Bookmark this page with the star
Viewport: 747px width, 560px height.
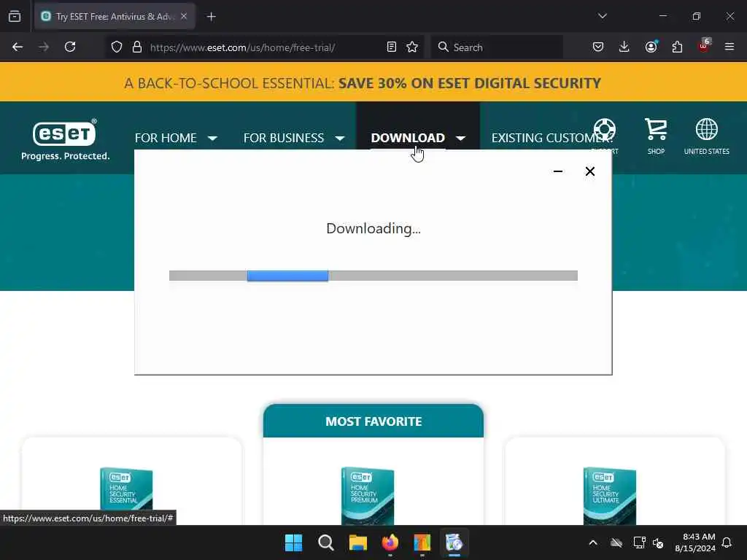coord(412,47)
